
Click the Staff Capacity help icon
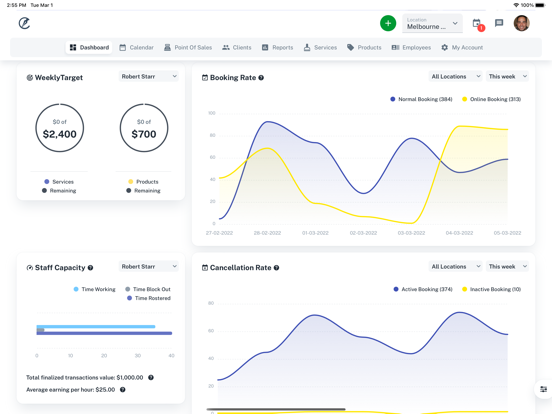click(90, 268)
